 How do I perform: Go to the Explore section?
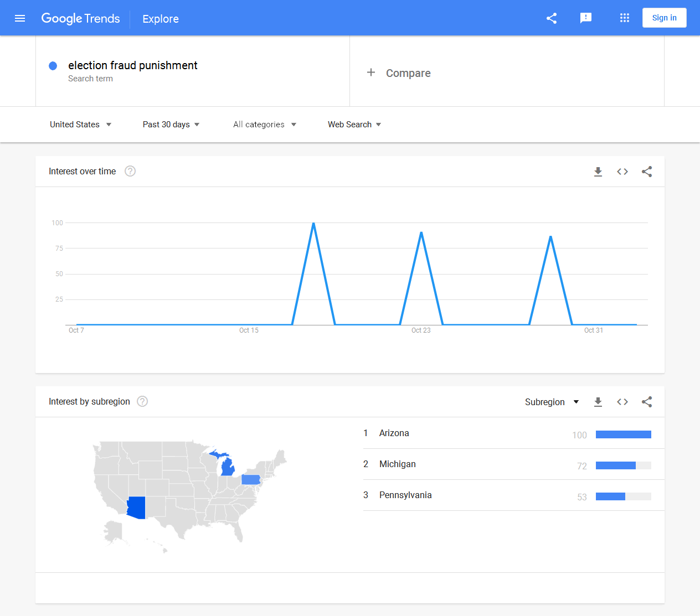161,19
